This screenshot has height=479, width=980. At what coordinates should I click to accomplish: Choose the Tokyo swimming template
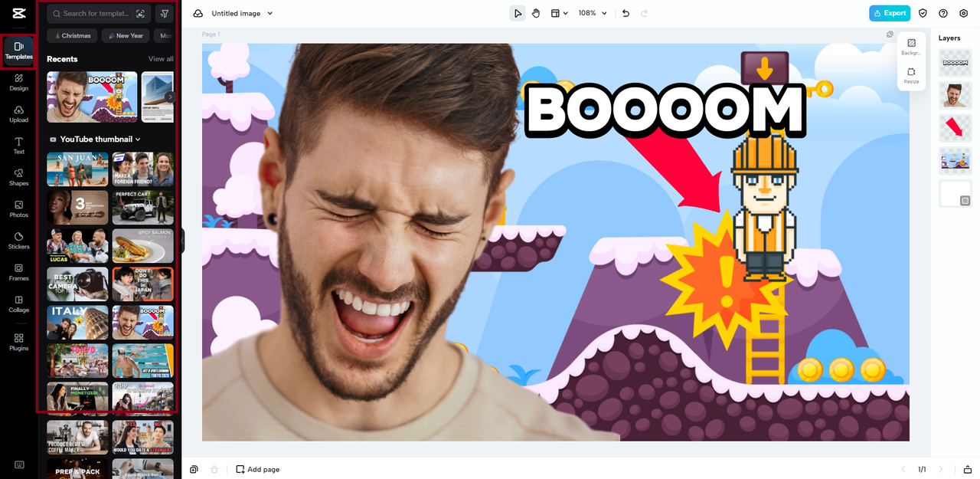pyautogui.click(x=143, y=361)
